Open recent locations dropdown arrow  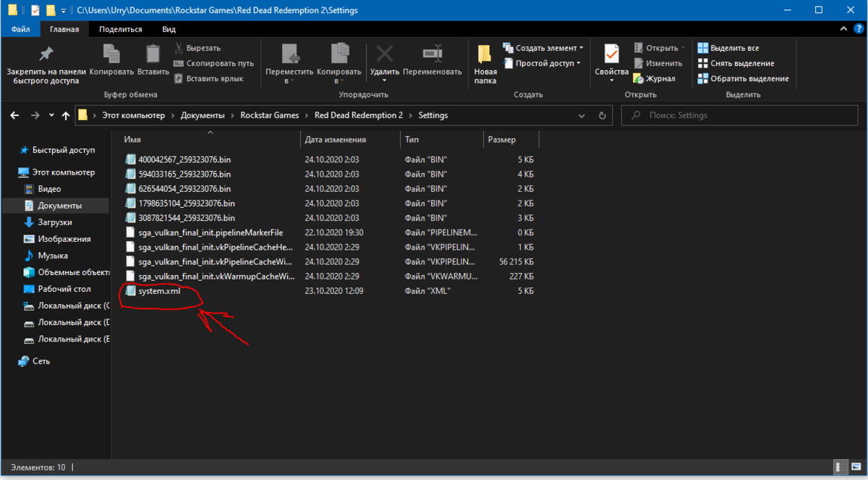pyautogui.click(x=51, y=115)
